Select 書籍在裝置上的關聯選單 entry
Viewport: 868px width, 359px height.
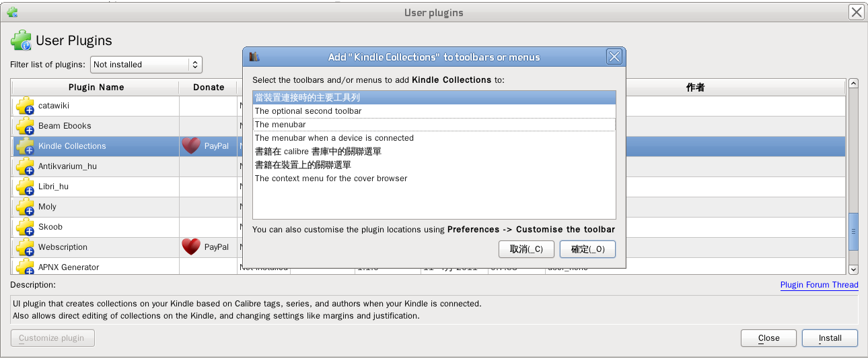point(435,165)
